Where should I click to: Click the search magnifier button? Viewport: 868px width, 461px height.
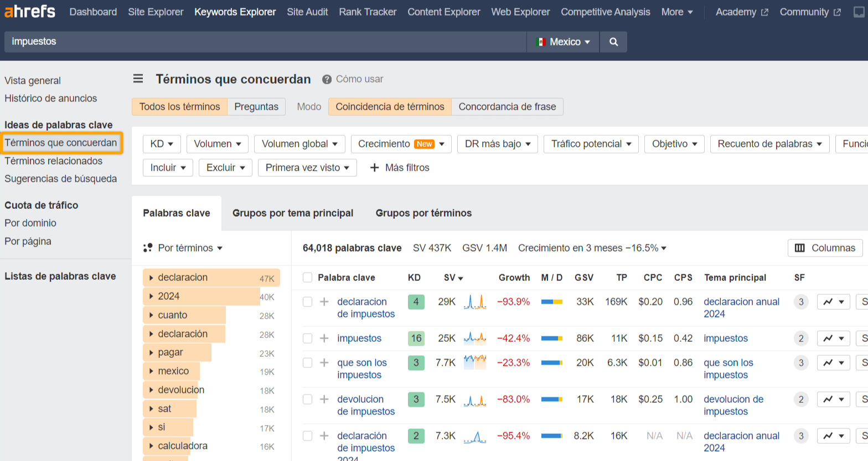[613, 42]
